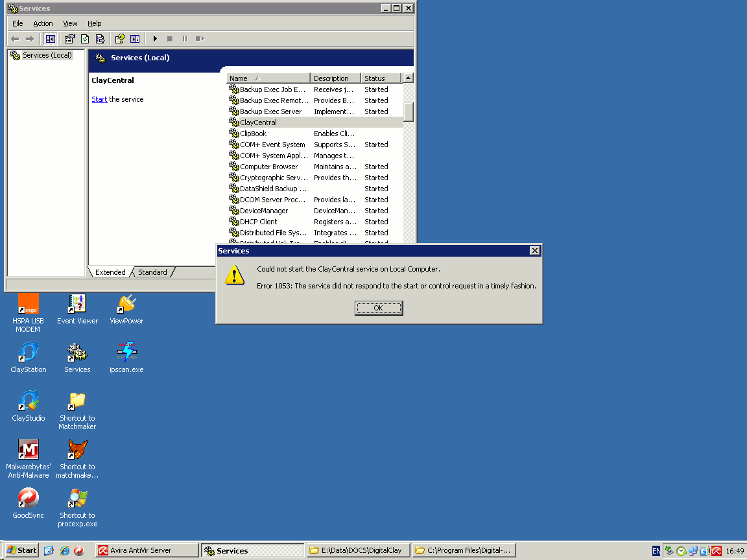Open the Shortcut to Matchmaker folder icon

click(x=77, y=410)
